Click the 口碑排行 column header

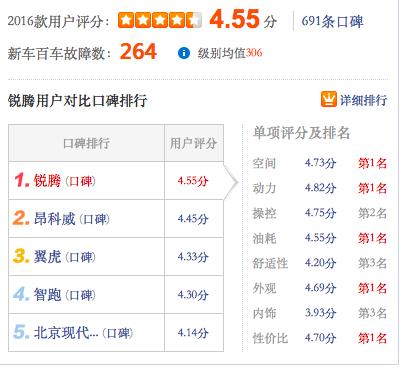[86, 143]
